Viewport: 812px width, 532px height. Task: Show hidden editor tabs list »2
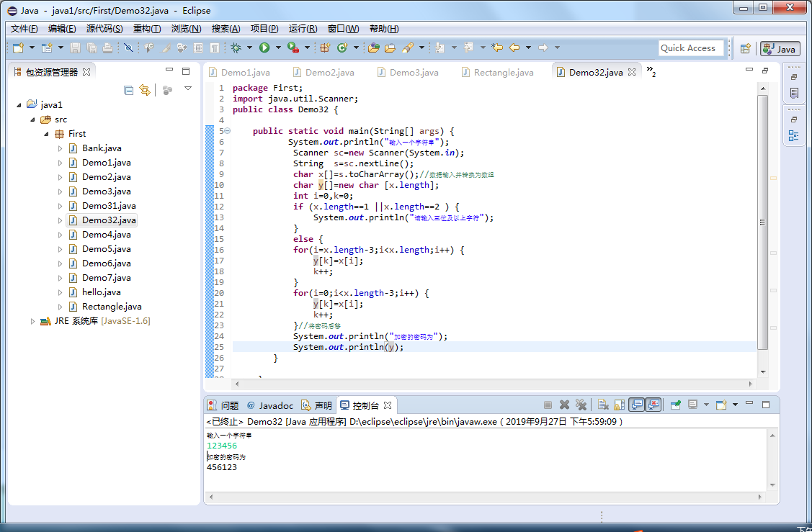651,71
